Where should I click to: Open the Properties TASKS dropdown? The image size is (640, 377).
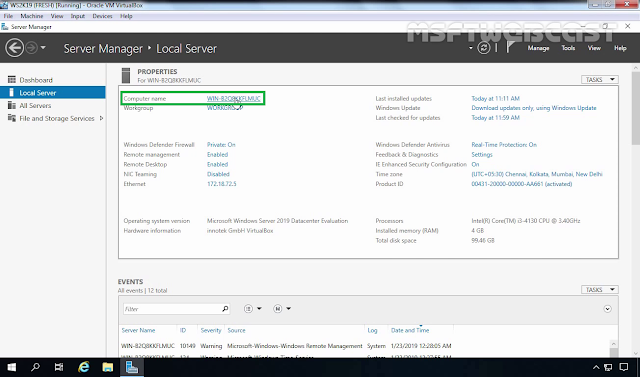click(600, 80)
